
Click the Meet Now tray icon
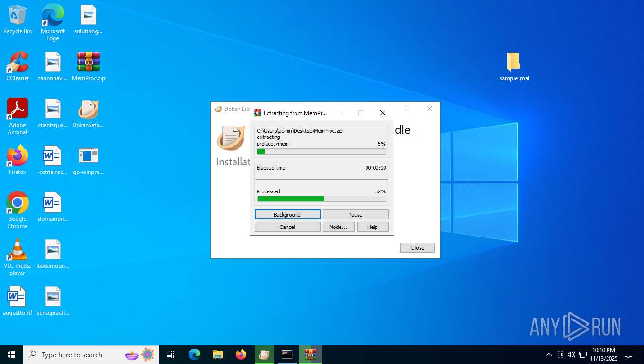click(x=560, y=355)
